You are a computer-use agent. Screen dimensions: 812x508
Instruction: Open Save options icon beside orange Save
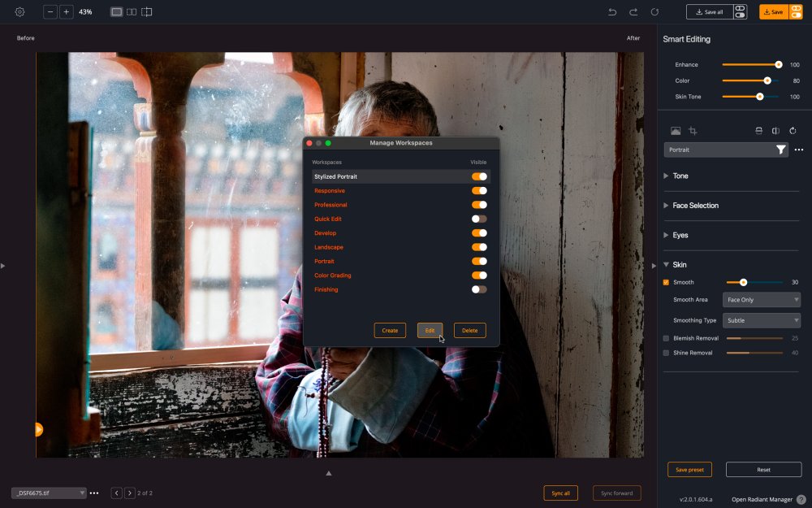coord(796,11)
